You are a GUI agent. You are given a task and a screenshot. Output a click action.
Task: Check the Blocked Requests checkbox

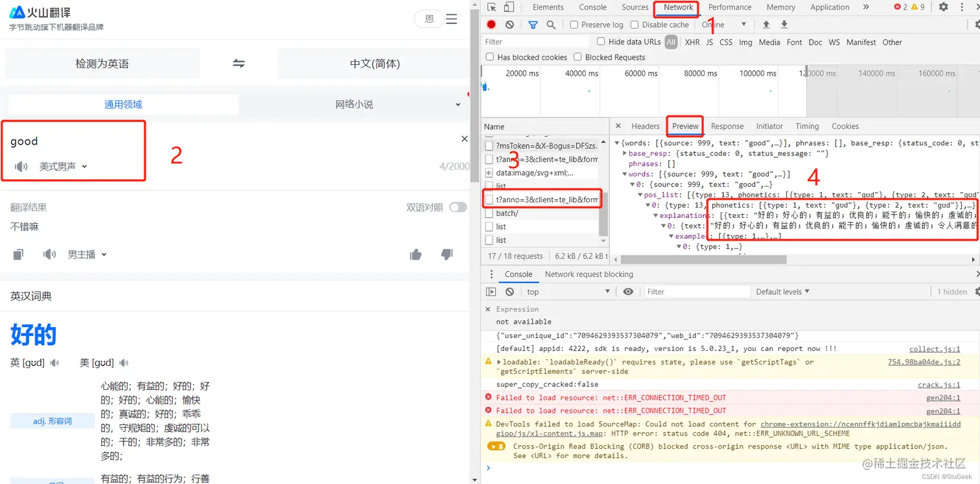[577, 57]
